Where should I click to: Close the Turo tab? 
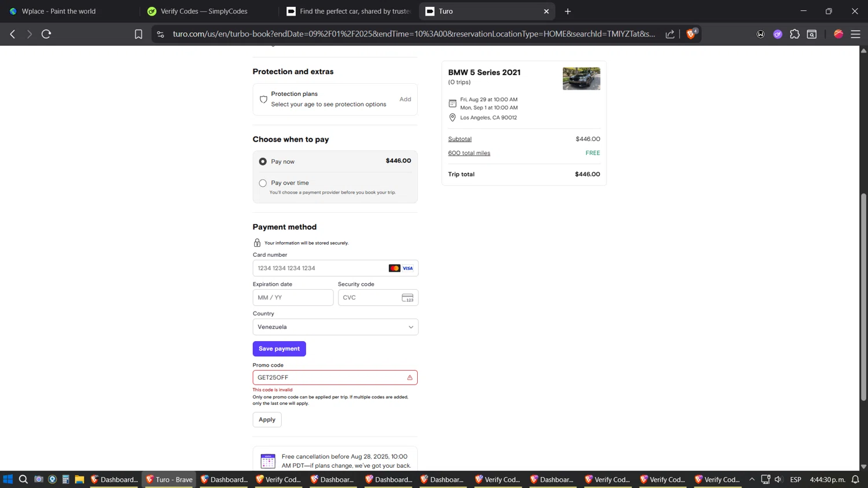[x=546, y=11]
